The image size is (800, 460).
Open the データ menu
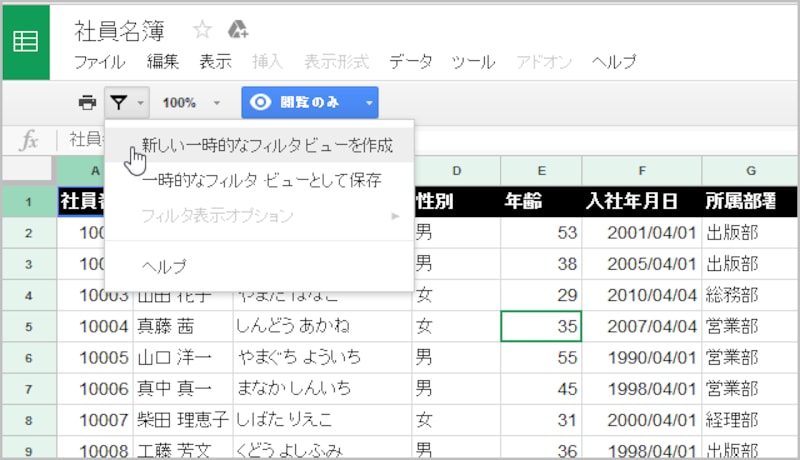(410, 62)
